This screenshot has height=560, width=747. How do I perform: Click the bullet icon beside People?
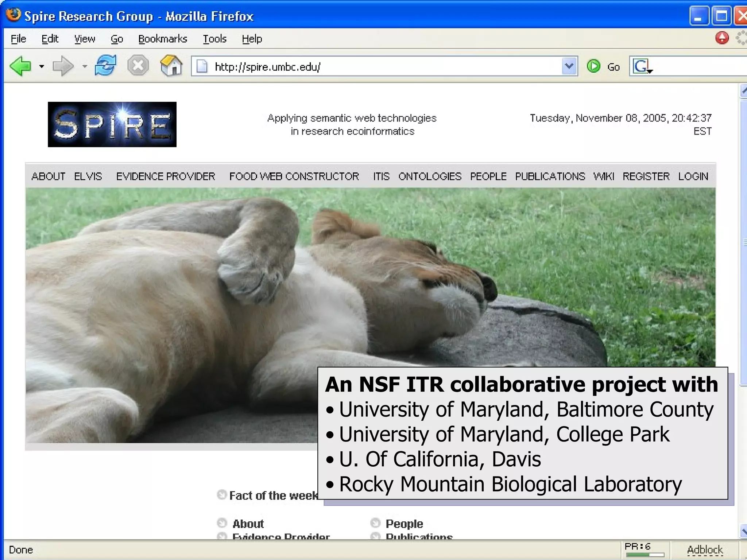click(x=375, y=523)
